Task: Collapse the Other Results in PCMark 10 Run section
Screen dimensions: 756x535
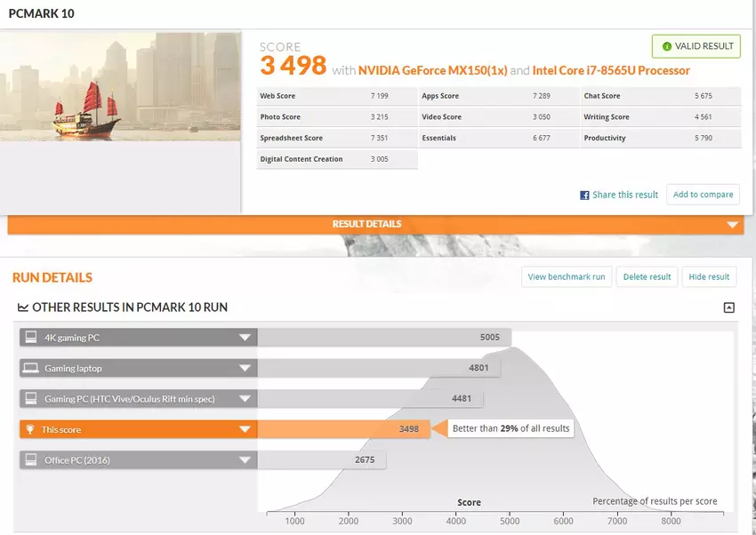Action: 728,307
